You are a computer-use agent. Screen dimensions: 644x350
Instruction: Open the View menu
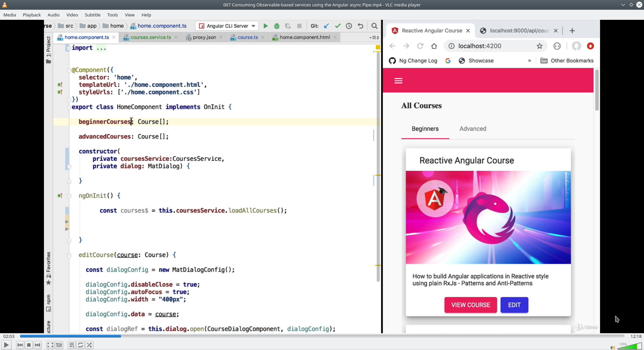tap(130, 15)
